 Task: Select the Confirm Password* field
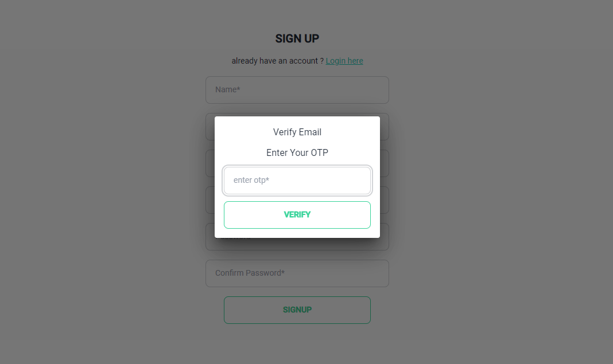(297, 273)
